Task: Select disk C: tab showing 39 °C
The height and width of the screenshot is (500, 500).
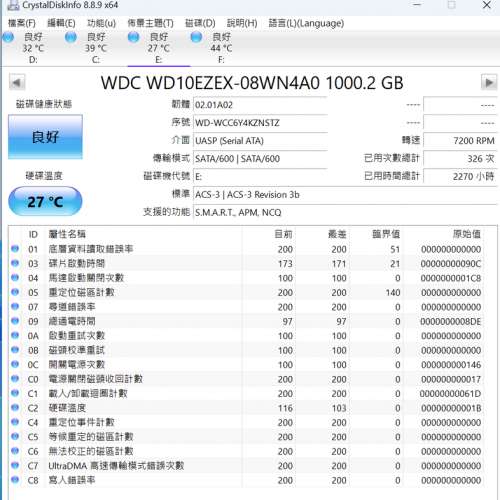Action: coord(96,48)
